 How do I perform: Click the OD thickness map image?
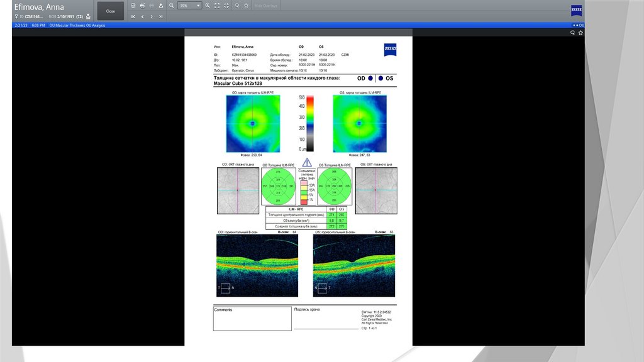(253, 124)
